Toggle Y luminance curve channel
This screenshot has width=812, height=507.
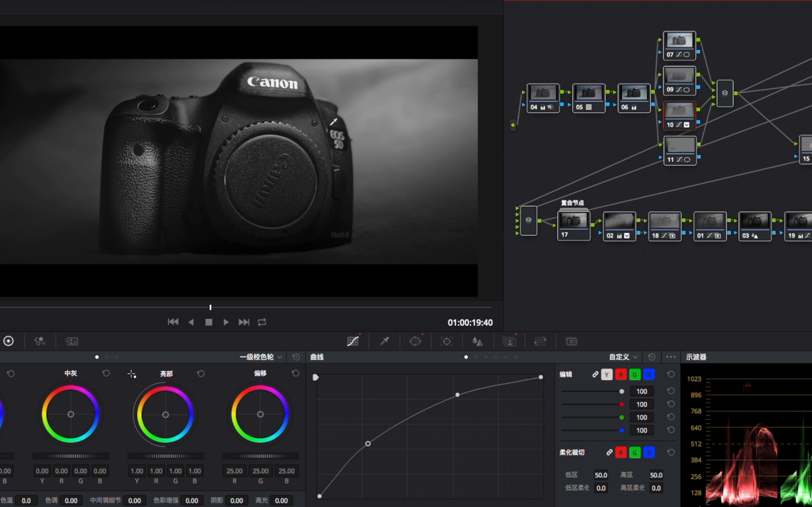click(607, 375)
